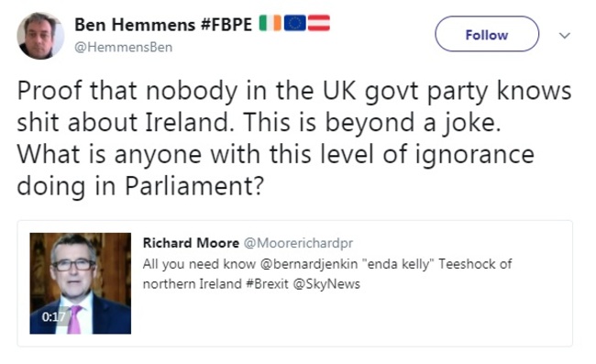596x364 pixels.
Task: Open the Ben Hemmens display name
Action: click(x=135, y=25)
